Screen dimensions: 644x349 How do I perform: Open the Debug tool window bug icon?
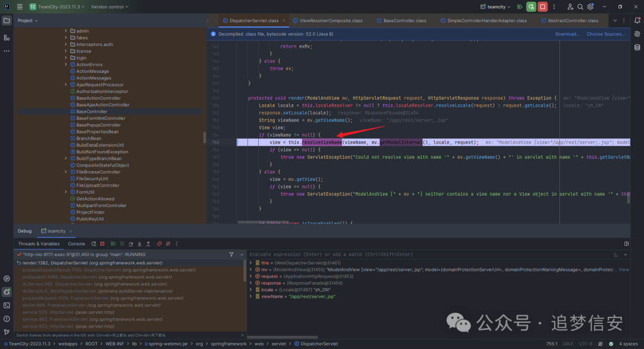(x=7, y=292)
